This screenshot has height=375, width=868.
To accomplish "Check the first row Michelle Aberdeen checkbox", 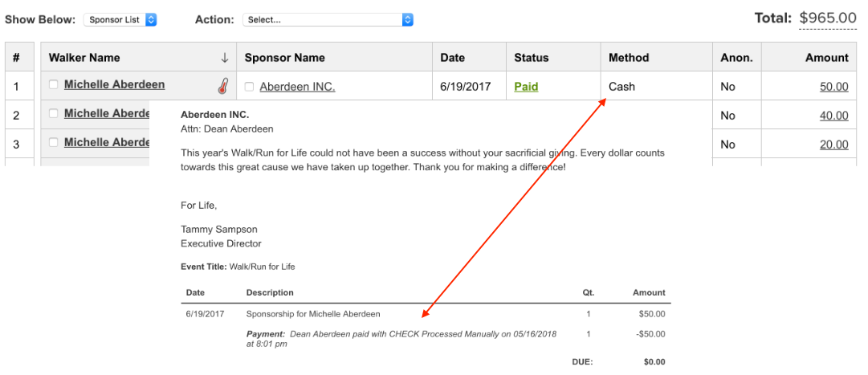I will pos(53,84).
